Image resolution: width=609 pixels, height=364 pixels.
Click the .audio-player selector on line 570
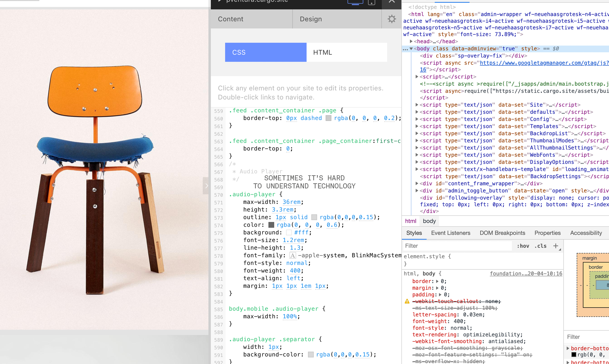click(252, 194)
